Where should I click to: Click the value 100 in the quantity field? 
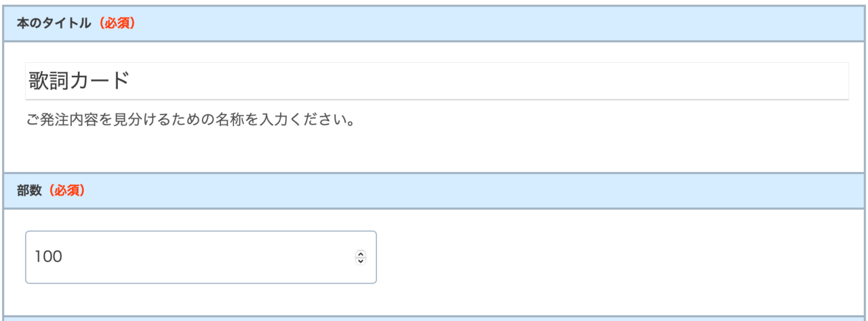click(x=48, y=257)
